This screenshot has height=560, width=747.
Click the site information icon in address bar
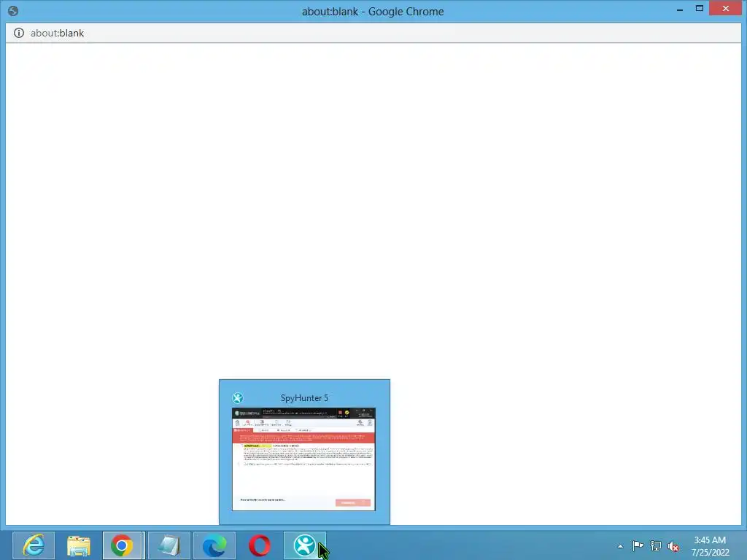[x=18, y=33]
